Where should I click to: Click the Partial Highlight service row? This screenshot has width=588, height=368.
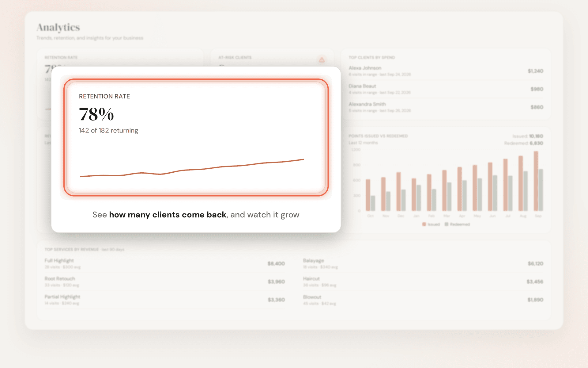tap(165, 300)
